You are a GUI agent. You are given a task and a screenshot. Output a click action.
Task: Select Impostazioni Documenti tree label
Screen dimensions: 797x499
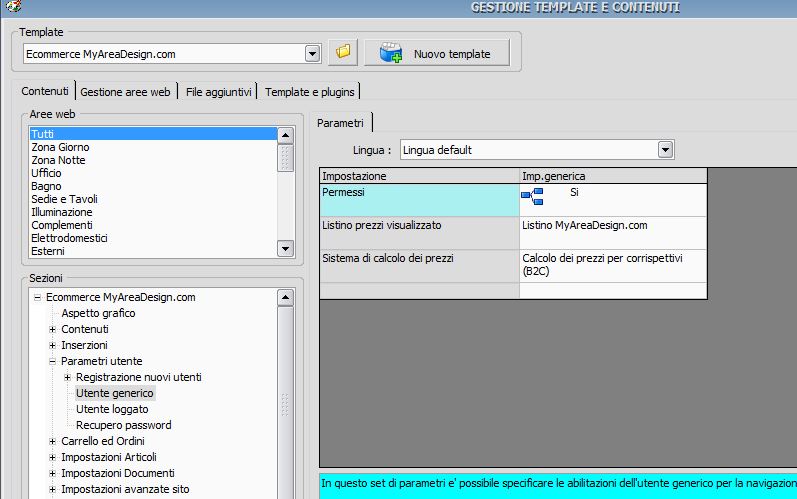pos(118,473)
